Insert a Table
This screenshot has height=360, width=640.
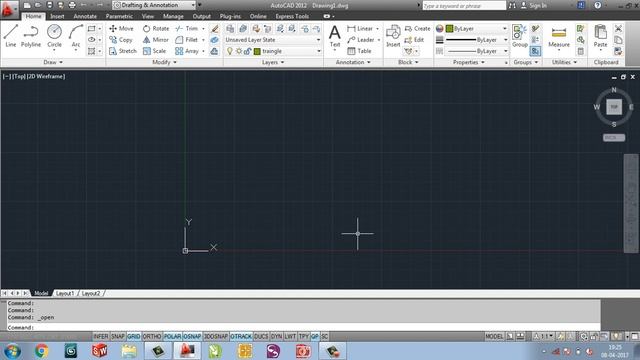pos(359,51)
